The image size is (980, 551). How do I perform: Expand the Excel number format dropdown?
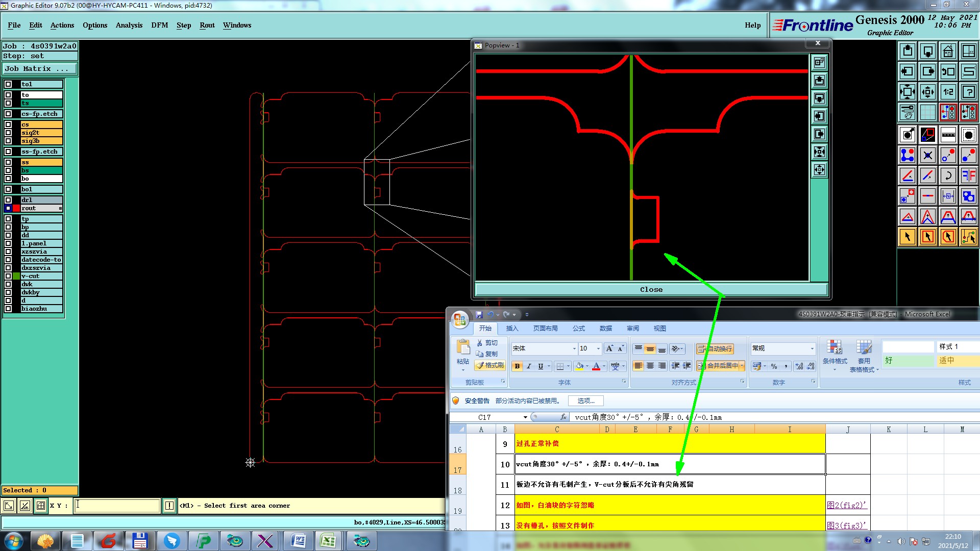click(x=812, y=348)
